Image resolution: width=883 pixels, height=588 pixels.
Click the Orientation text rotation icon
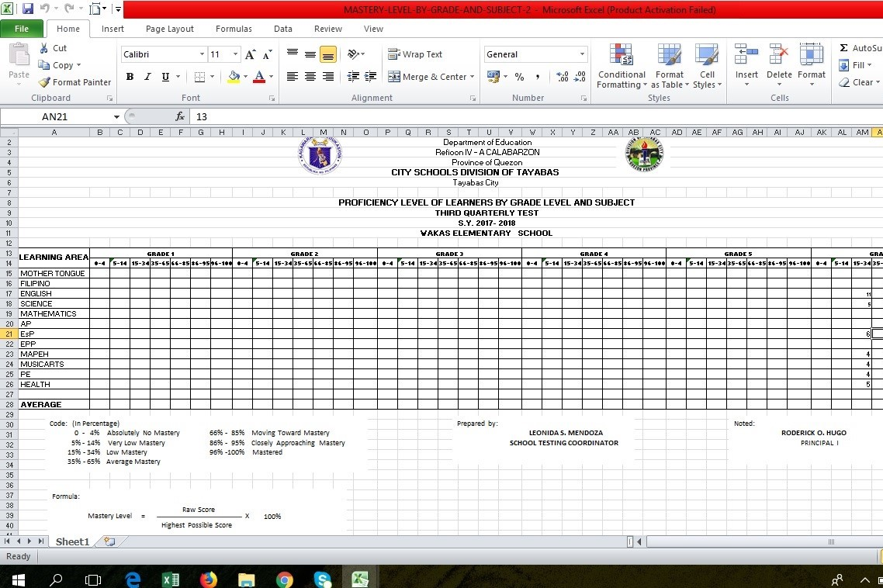pos(353,54)
